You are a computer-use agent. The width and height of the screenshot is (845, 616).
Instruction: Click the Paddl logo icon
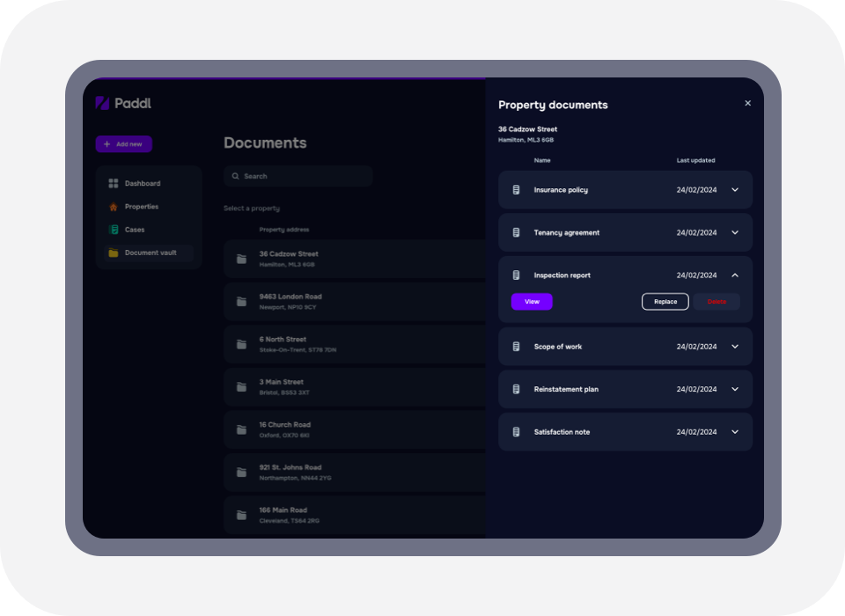coord(101,103)
